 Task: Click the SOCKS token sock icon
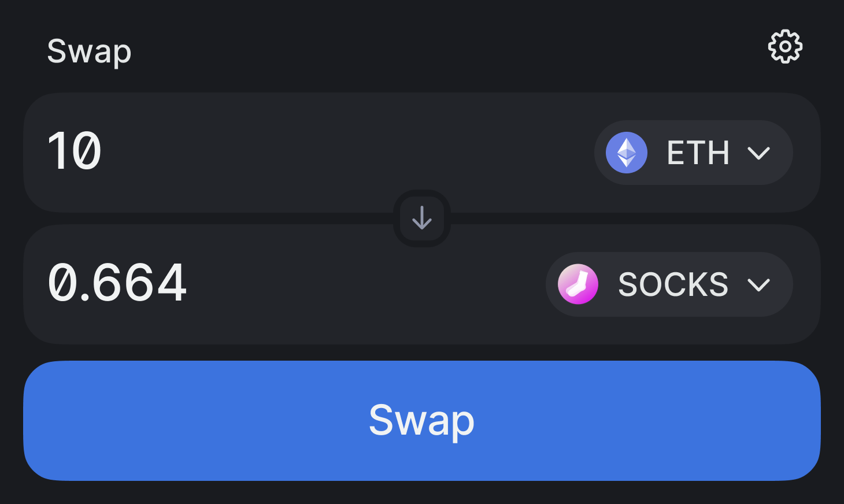(x=579, y=284)
